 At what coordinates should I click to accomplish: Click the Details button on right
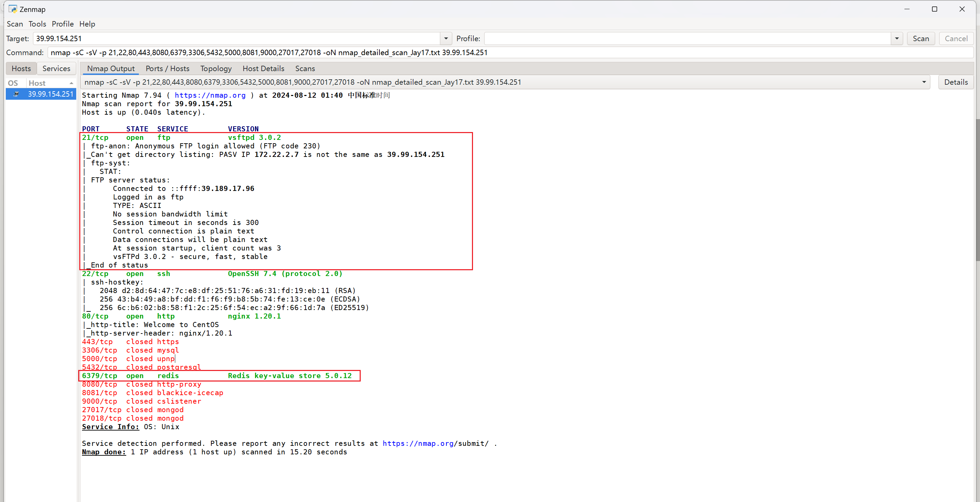(954, 82)
